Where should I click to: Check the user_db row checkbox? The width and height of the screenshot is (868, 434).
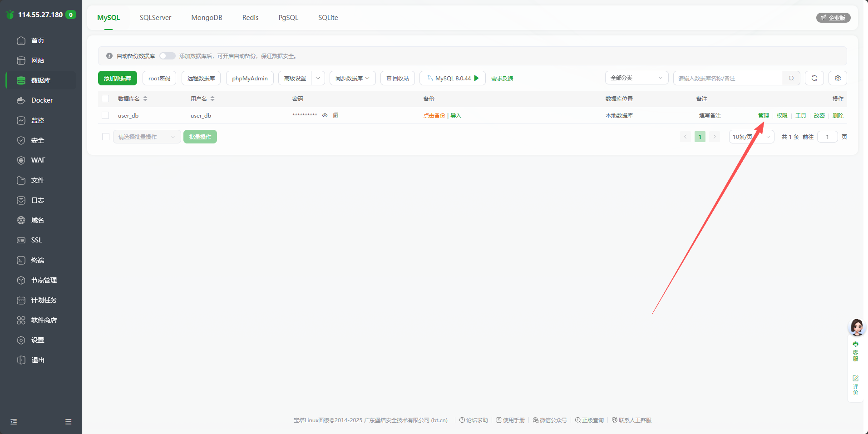pos(105,115)
